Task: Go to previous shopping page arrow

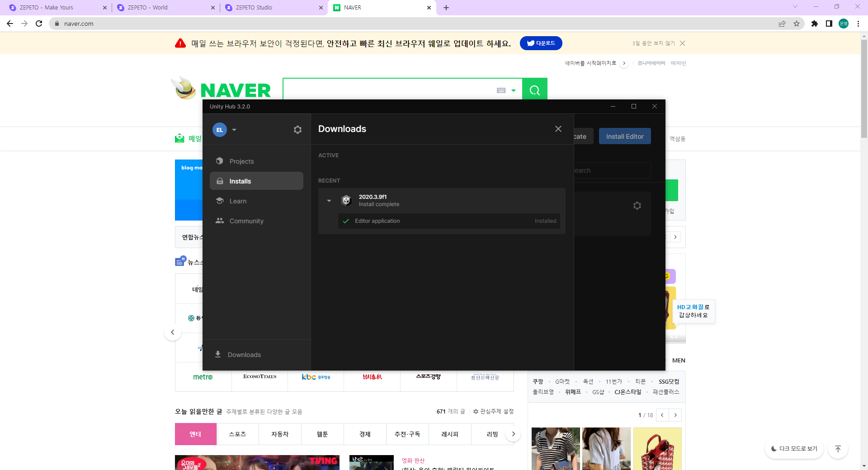Action: coord(662,415)
